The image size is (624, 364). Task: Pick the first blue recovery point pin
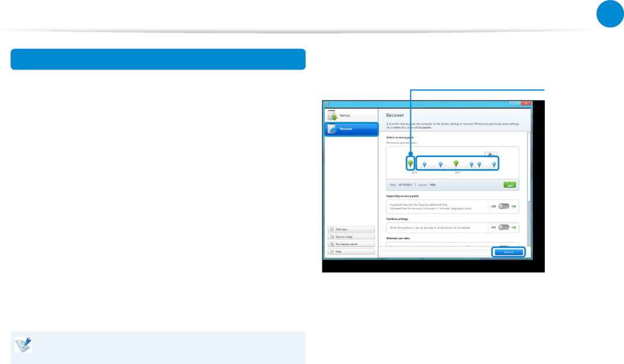424,165
